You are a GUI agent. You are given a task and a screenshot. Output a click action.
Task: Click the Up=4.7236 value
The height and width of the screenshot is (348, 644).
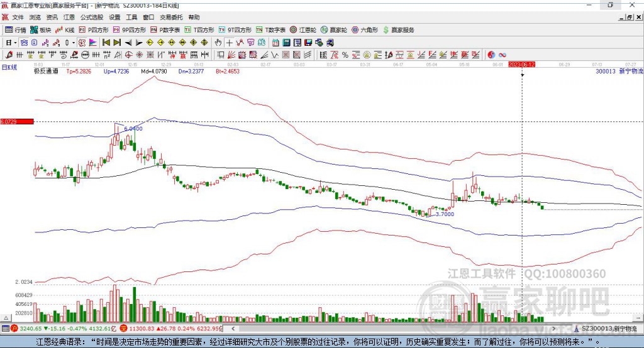click(x=116, y=71)
